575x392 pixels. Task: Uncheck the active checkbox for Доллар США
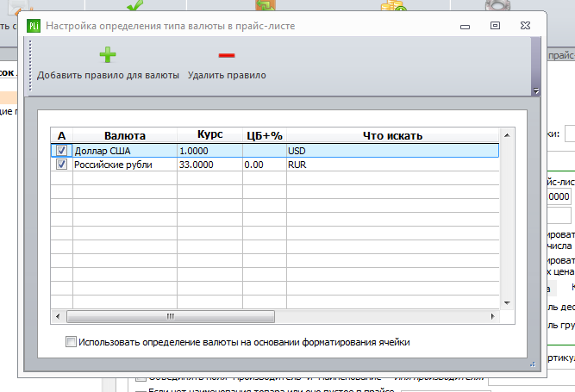point(61,151)
